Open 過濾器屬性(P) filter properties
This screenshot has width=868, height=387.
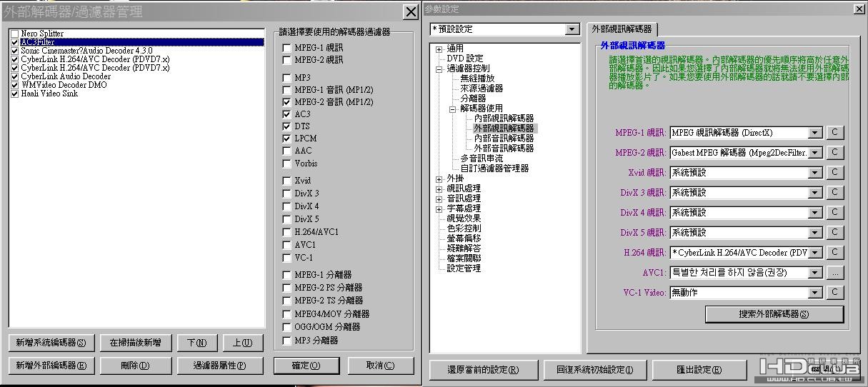[x=220, y=366]
